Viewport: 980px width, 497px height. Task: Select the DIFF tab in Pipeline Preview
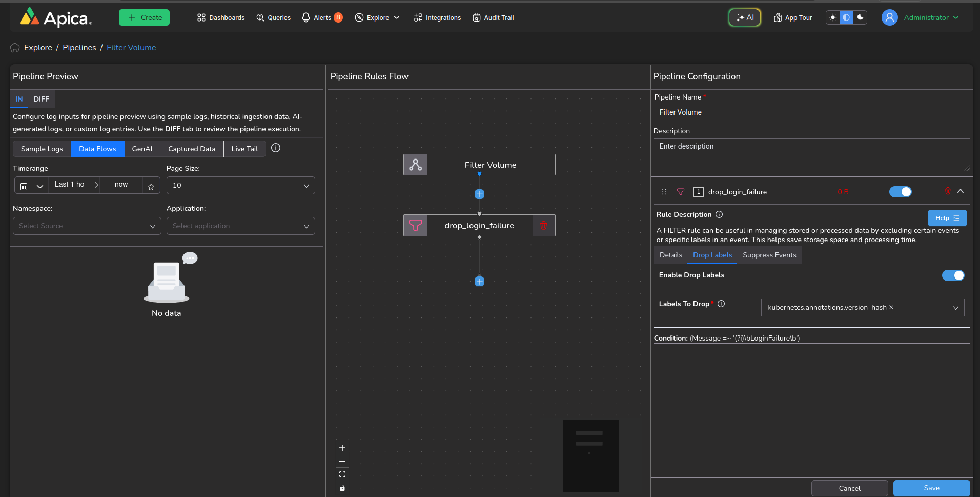pyautogui.click(x=41, y=99)
